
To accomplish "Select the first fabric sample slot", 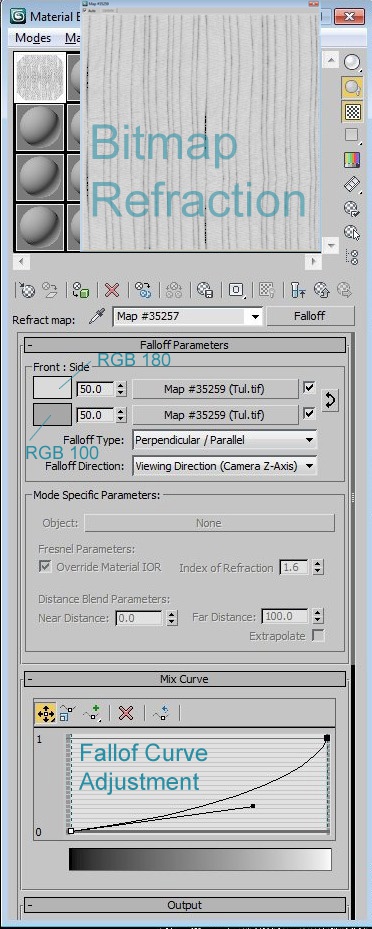I will point(40,77).
